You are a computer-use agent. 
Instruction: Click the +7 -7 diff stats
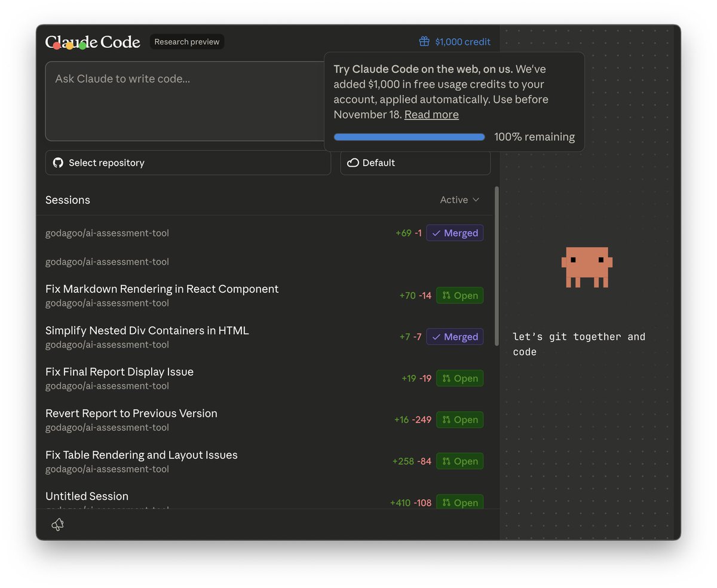(410, 337)
